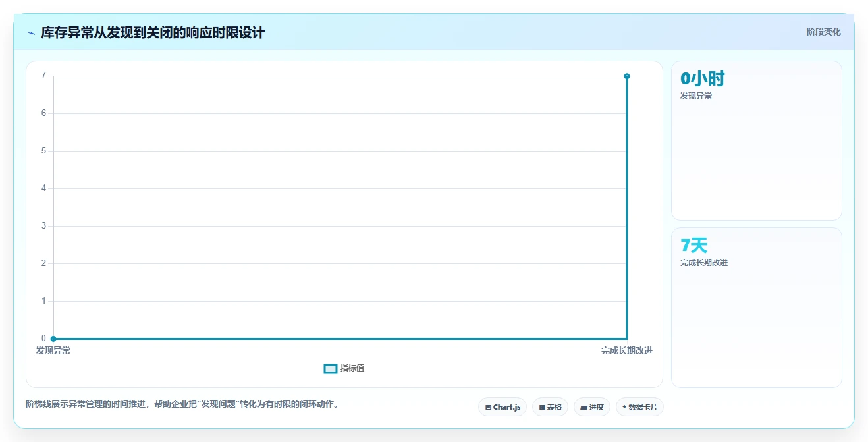
Task: Click the 指标值 legend label
Action: pos(352,368)
